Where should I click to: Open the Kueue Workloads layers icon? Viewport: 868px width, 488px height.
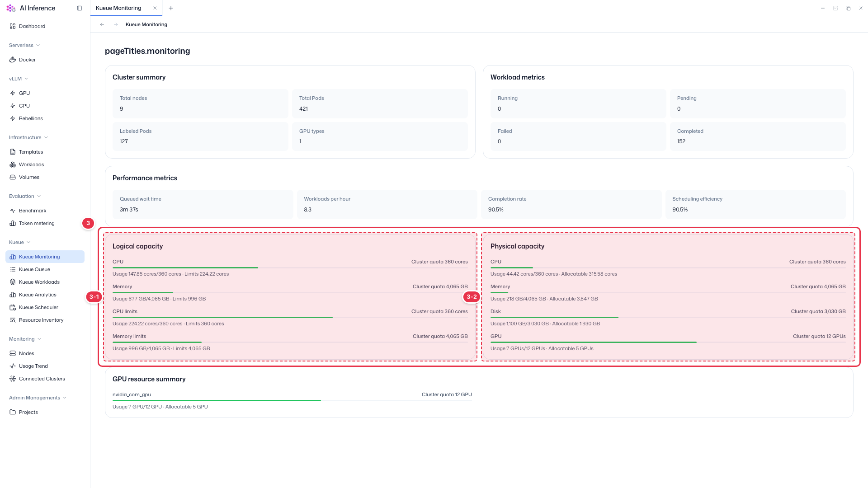click(13, 282)
